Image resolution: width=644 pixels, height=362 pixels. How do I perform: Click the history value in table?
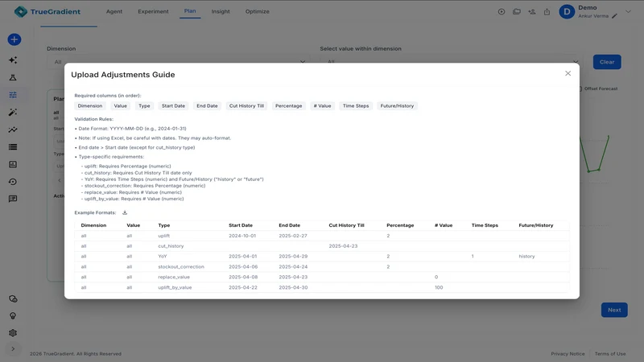pyautogui.click(x=526, y=257)
